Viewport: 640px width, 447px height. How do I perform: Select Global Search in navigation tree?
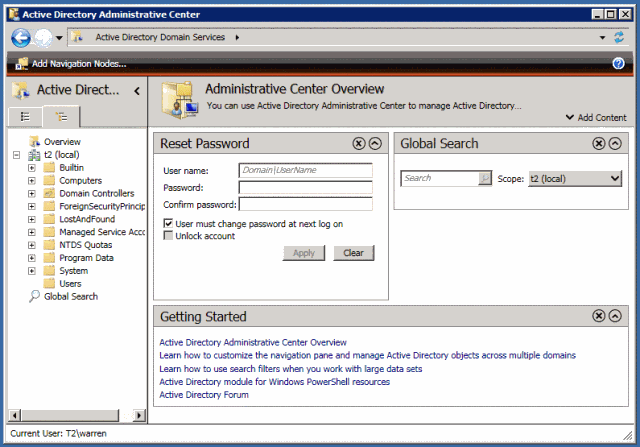tap(71, 296)
